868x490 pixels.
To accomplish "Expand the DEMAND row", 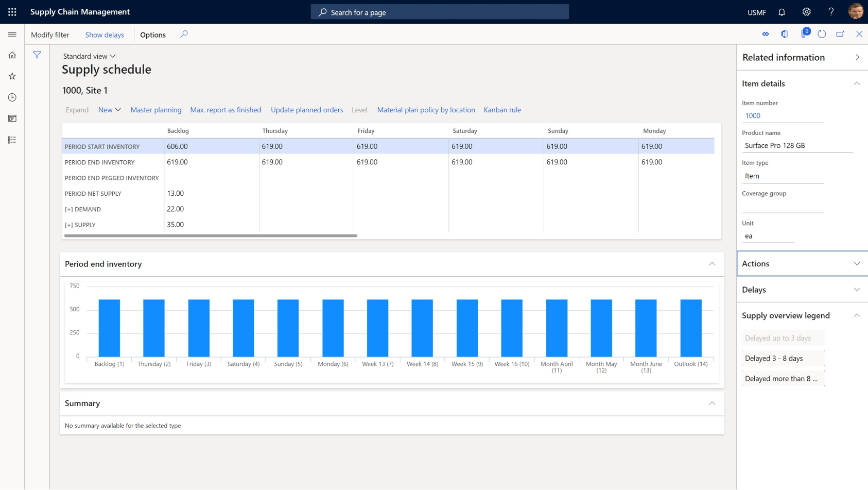I will [x=69, y=210].
